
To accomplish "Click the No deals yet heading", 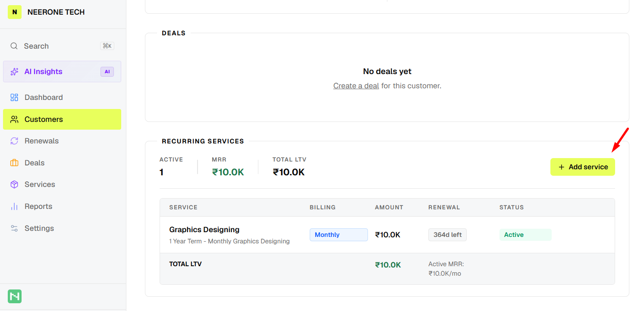I will point(387,72).
